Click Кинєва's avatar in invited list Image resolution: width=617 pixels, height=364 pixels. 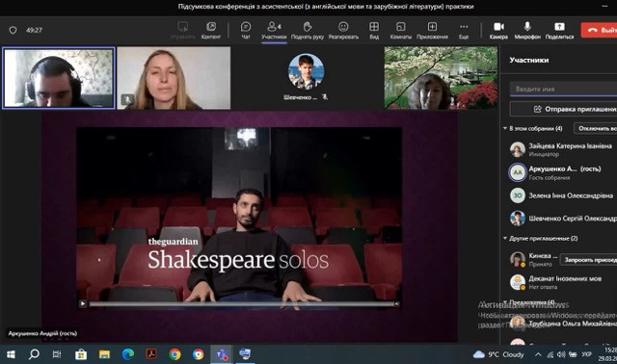click(x=518, y=259)
